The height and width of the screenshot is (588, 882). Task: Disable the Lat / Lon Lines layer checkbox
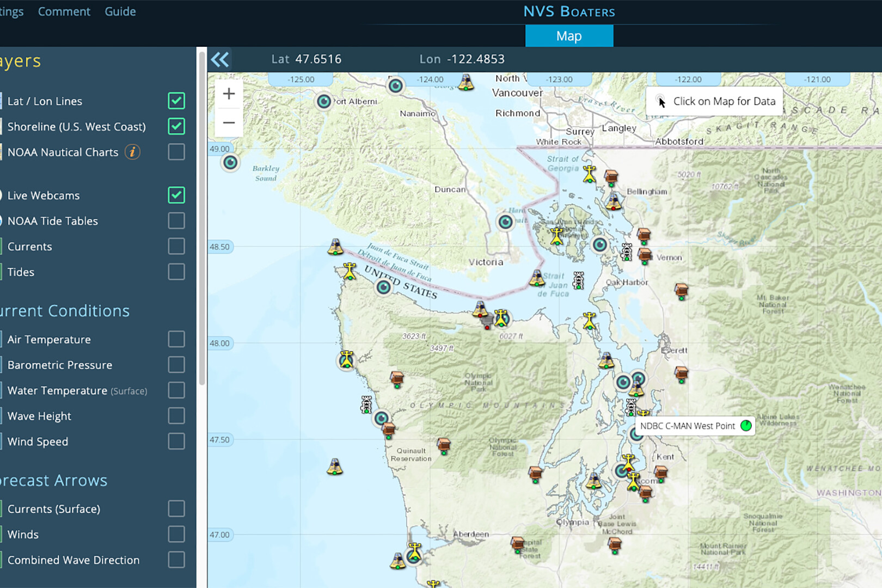coord(176,101)
